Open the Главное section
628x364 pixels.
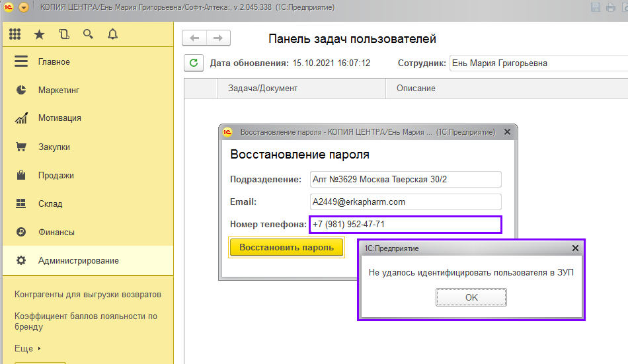coord(54,62)
